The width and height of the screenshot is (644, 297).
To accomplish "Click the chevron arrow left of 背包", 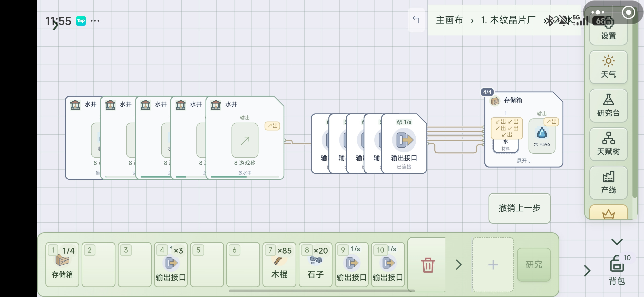I will pyautogui.click(x=587, y=271).
